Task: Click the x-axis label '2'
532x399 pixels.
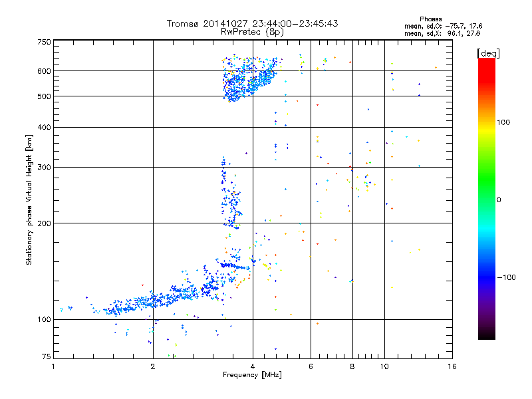Action: pyautogui.click(x=153, y=366)
